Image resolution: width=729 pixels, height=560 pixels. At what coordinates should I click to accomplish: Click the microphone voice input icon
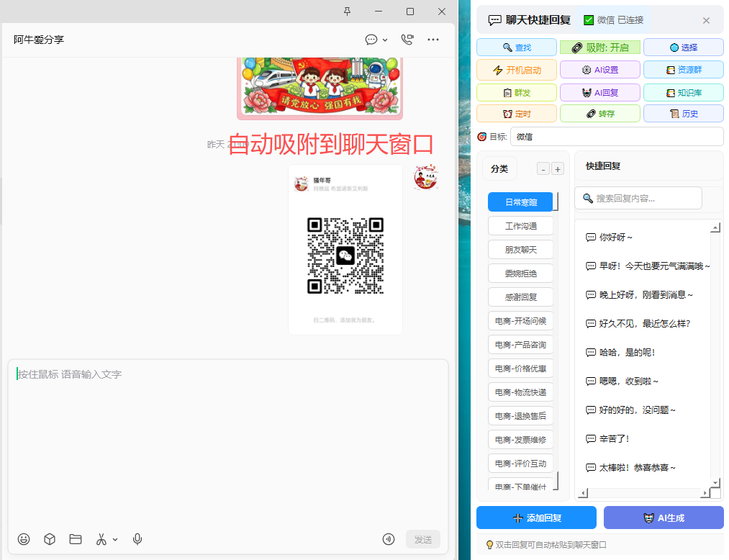click(x=137, y=539)
